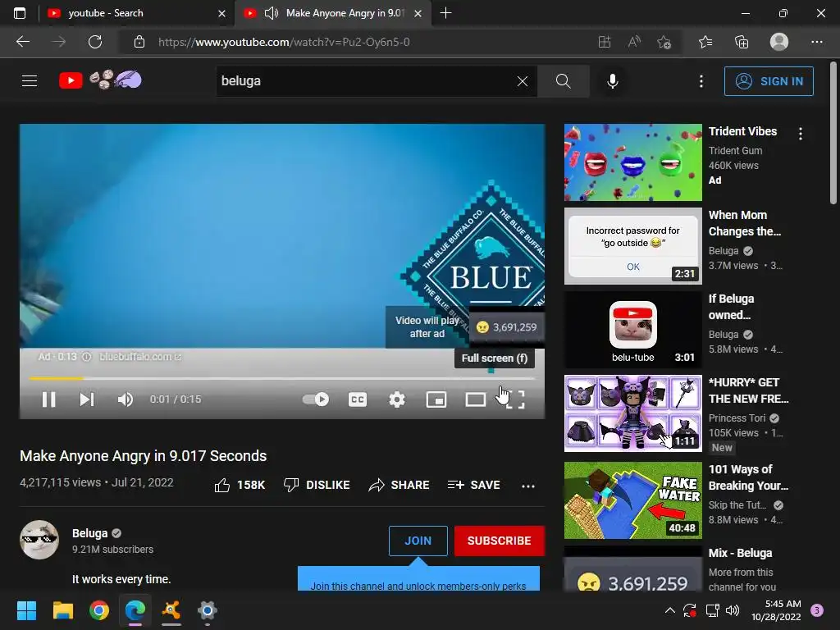The image size is (840, 630).
Task: Click the page vertical scrollbar
Action: [x=833, y=134]
